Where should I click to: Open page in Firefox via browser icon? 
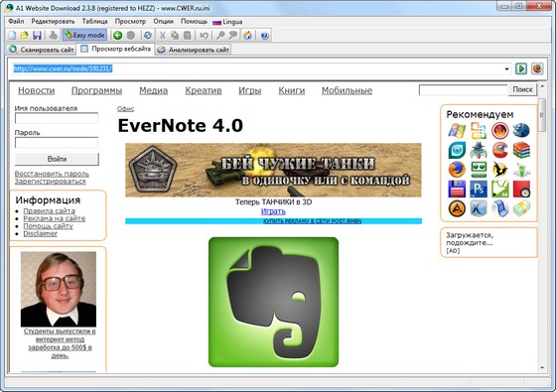(x=537, y=68)
